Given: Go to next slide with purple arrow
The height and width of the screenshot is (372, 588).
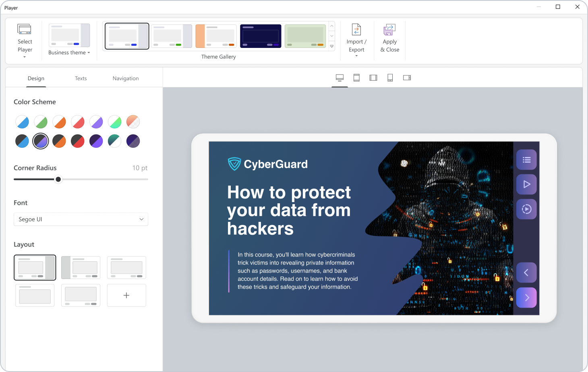Looking at the screenshot, I should (x=526, y=298).
